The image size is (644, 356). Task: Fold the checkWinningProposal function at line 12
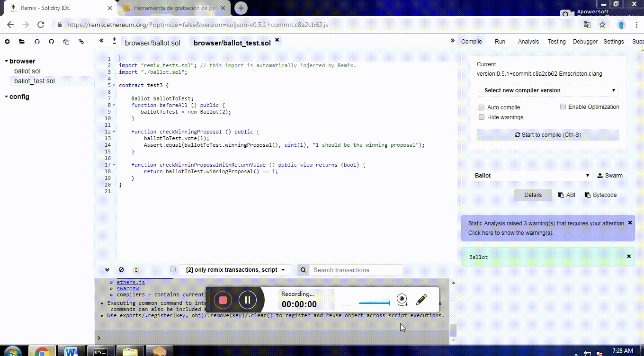click(114, 132)
